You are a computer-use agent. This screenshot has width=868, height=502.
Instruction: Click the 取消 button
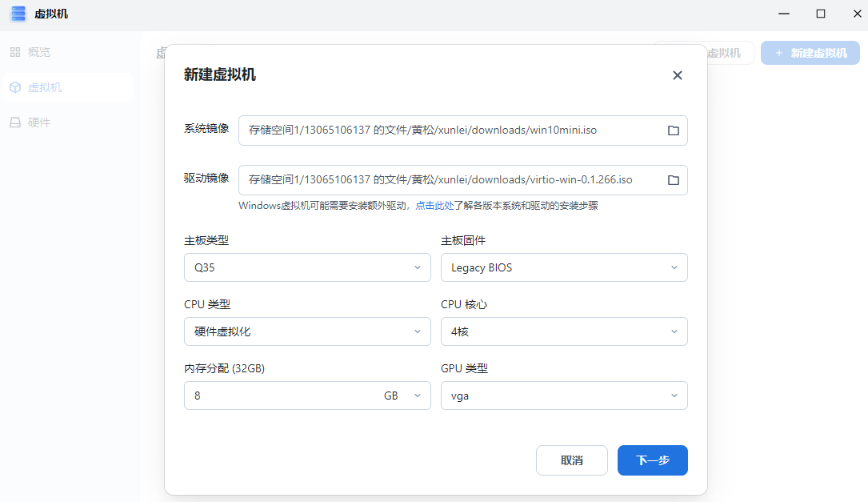(x=572, y=460)
